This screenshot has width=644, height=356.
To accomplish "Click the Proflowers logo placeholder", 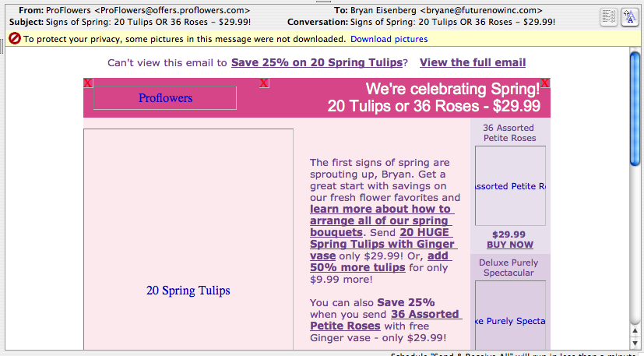I will pyautogui.click(x=165, y=98).
